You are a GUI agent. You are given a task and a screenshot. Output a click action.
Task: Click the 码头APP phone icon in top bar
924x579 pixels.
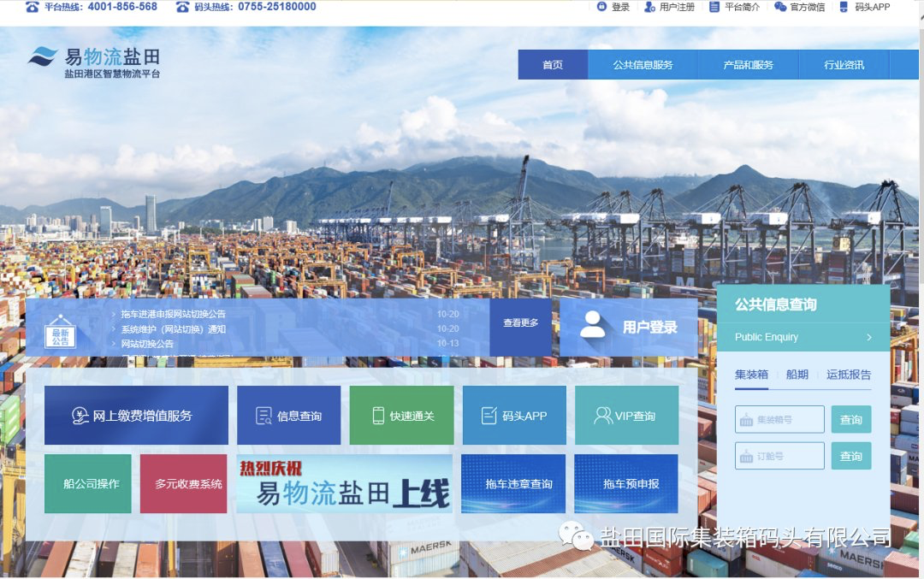click(844, 7)
